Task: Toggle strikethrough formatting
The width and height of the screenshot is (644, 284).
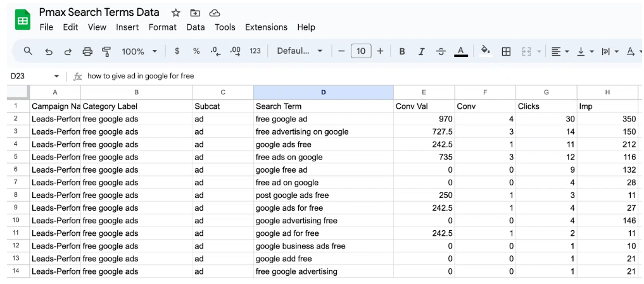Action: click(x=441, y=51)
